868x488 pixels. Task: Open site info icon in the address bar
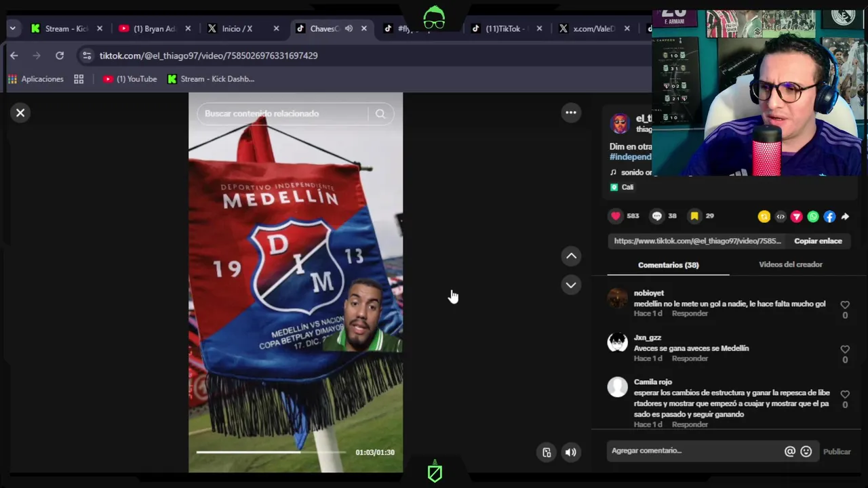click(x=87, y=56)
